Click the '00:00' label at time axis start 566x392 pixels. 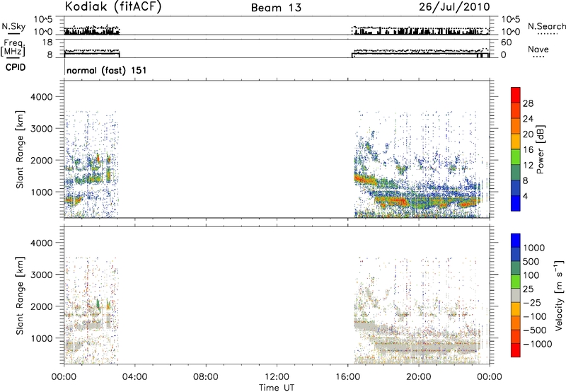[x=64, y=377]
